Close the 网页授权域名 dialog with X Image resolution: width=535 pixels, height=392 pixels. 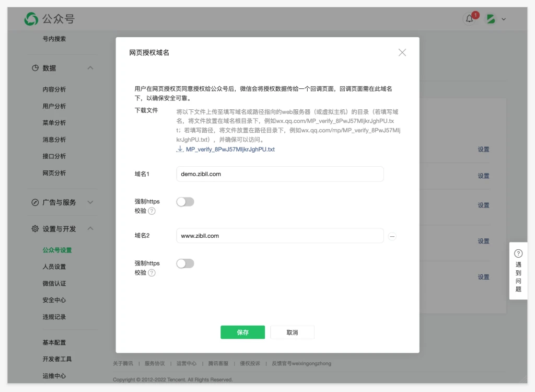402,52
